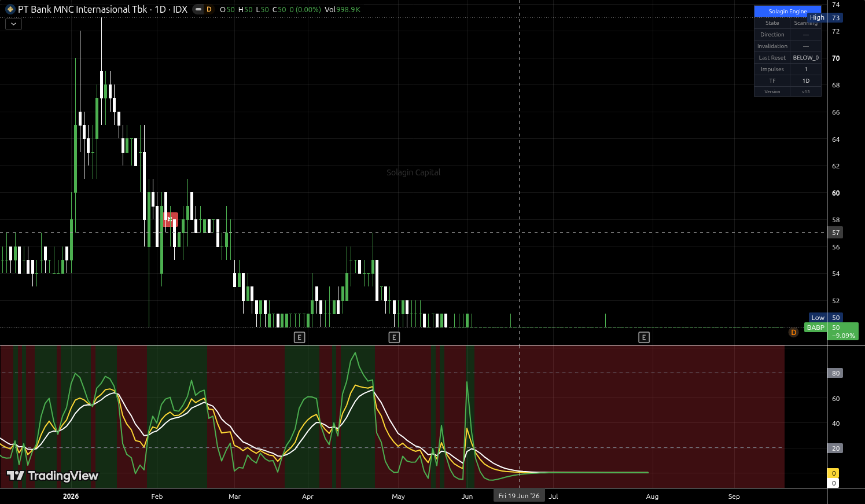The image size is (865, 504).
Task: Click the -9.09% change label under BABP
Action: [x=844, y=336]
